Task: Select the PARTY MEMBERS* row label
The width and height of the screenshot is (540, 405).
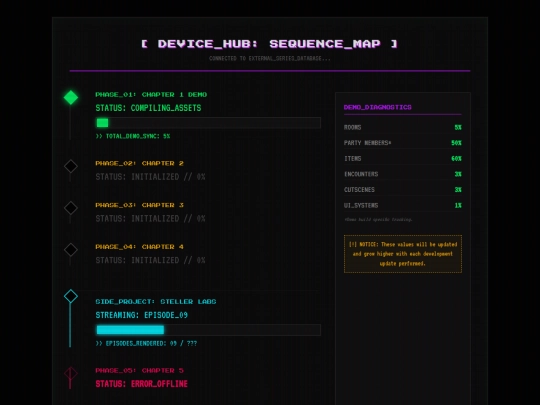Action: [367, 143]
